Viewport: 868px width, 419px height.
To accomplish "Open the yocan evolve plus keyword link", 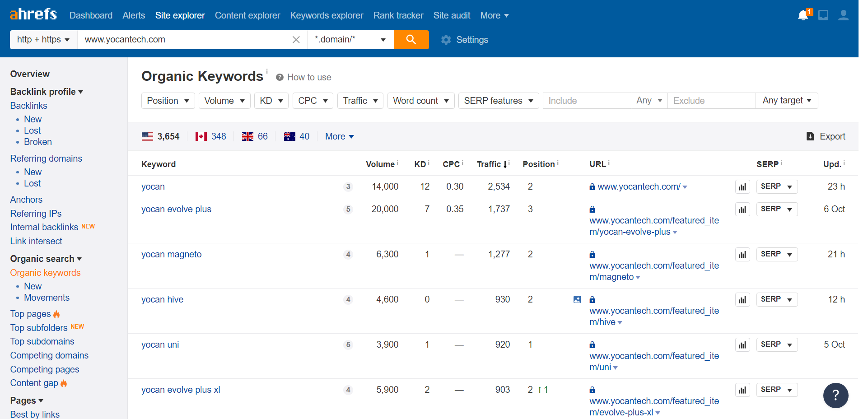I will pyautogui.click(x=176, y=209).
